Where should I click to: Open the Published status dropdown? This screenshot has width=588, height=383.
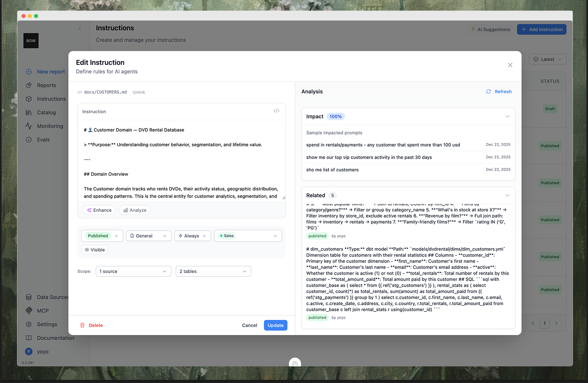pos(102,236)
